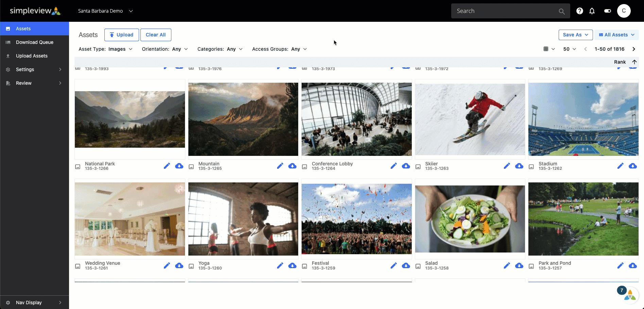Change the grid view layout dropdown
644x309 pixels.
click(x=549, y=49)
